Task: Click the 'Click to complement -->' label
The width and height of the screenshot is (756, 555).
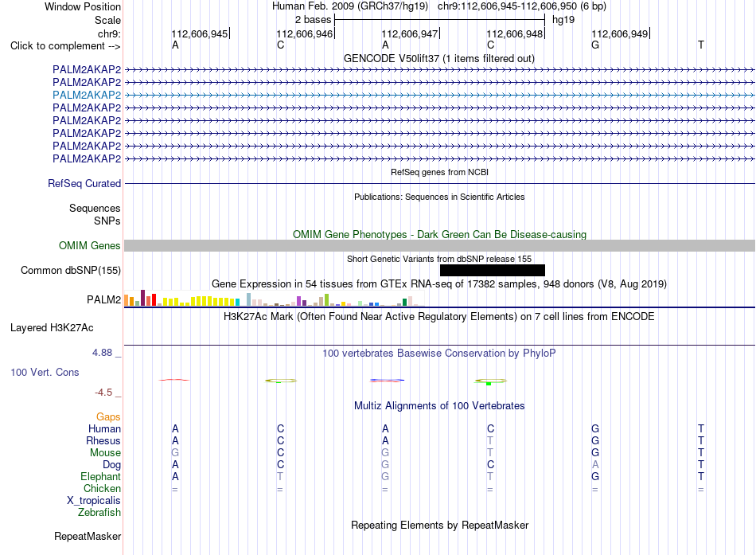Action: [65, 46]
